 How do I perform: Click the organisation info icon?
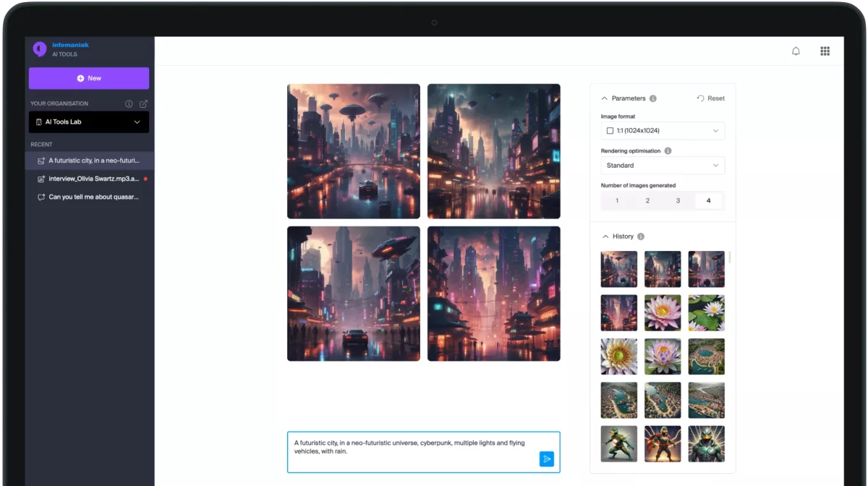pos(129,104)
